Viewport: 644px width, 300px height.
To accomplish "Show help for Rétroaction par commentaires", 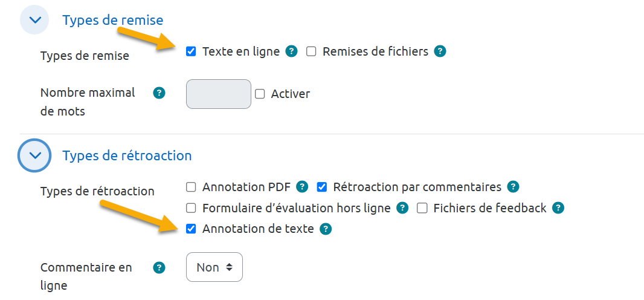I will [514, 186].
